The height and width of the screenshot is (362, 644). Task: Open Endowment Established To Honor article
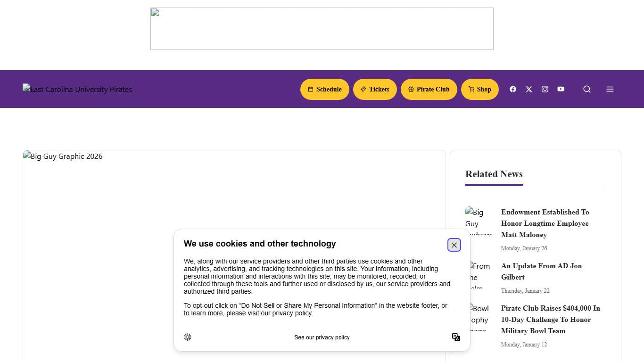click(545, 223)
